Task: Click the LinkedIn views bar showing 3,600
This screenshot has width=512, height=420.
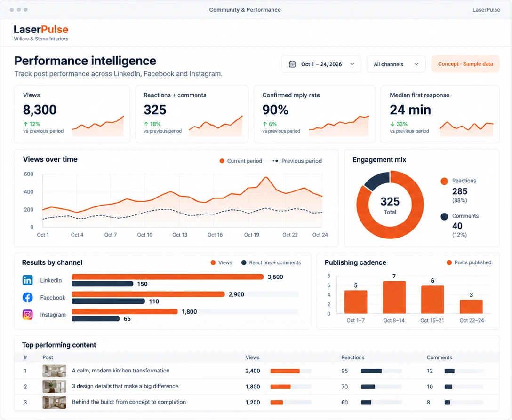Action: point(168,277)
